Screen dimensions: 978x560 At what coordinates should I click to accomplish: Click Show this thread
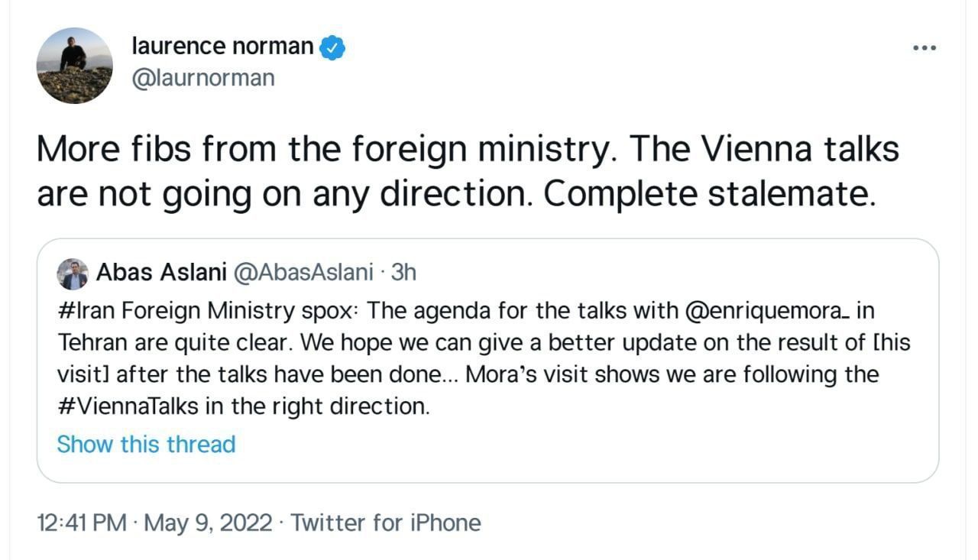coord(146,445)
